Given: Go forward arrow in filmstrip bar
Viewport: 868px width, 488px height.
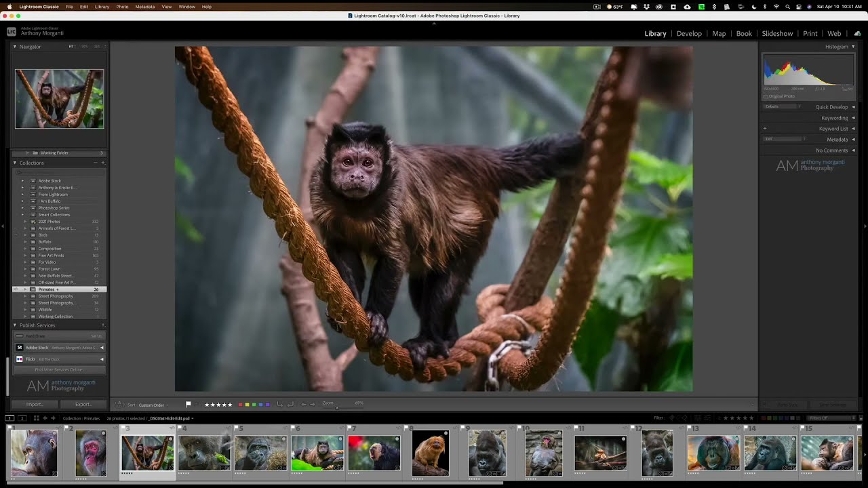Looking at the screenshot, I should click(x=54, y=418).
